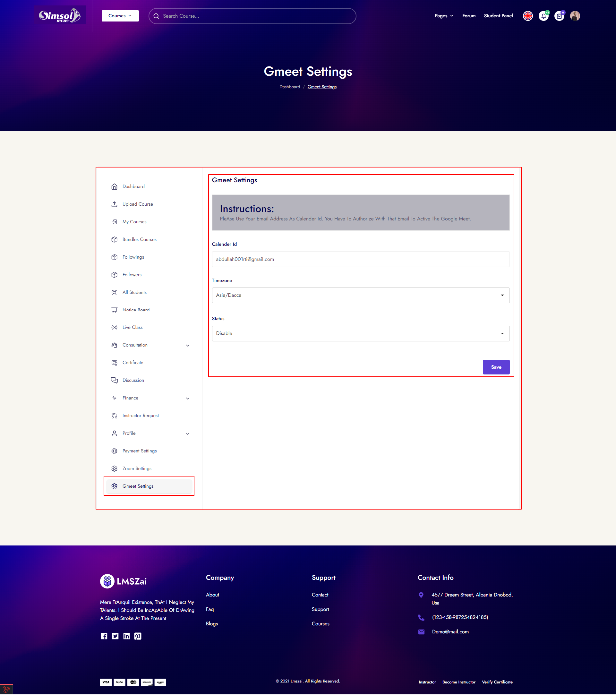This screenshot has width=616, height=695.
Task: Click the Student Panel link
Action: coord(498,16)
